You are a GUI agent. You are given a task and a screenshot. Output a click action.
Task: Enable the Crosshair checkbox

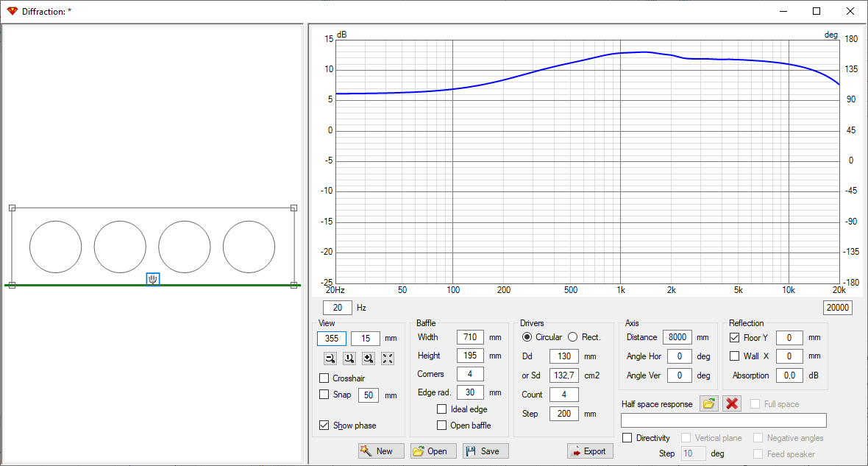324,378
